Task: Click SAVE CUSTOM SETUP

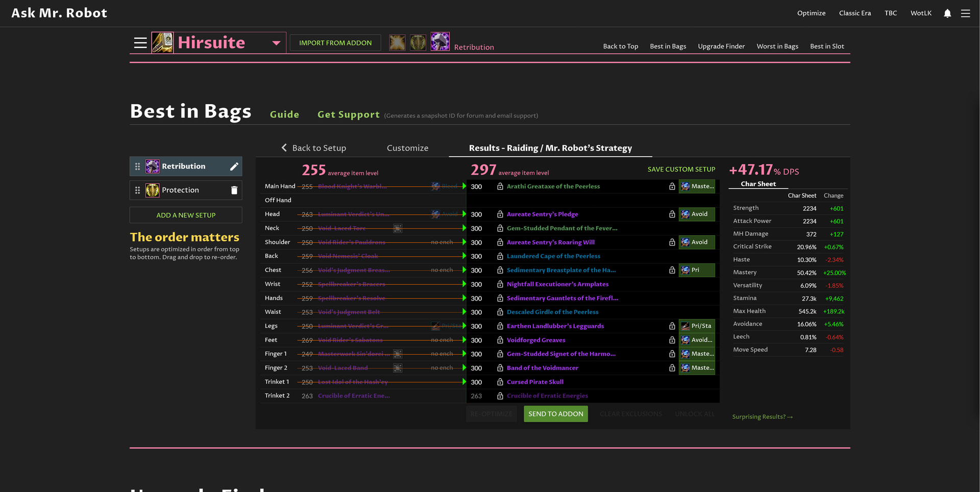Action: (681, 169)
